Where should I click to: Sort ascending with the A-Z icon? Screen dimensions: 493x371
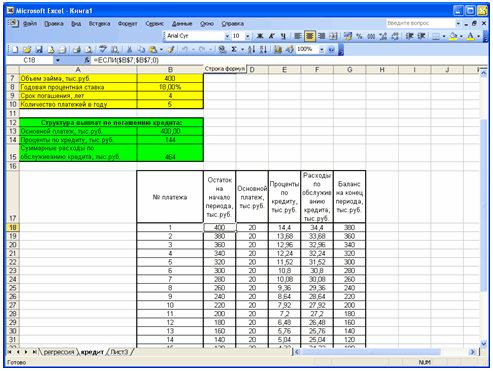coord(252,50)
